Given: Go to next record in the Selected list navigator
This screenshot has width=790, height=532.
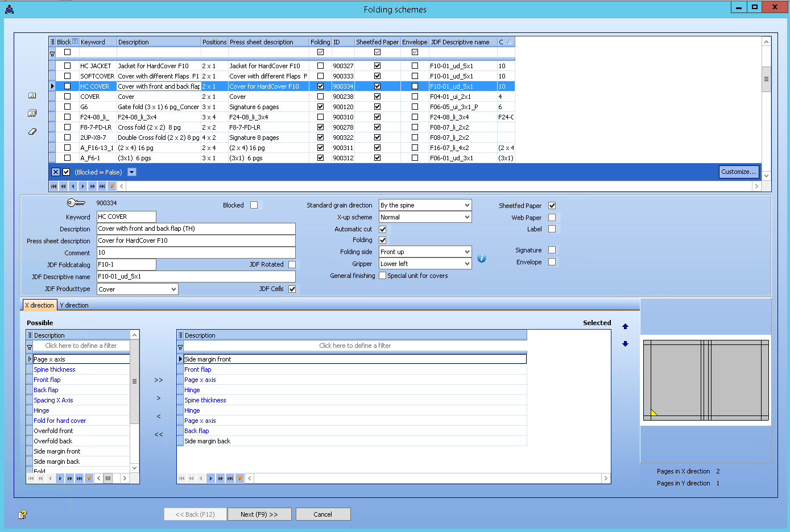Looking at the screenshot, I should (210, 478).
